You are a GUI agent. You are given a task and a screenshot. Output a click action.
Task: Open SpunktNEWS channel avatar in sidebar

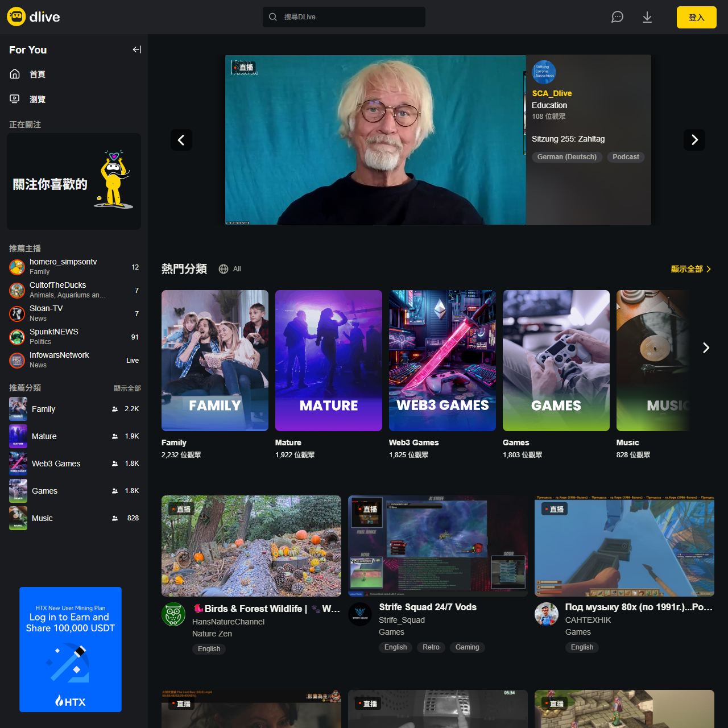point(16,337)
